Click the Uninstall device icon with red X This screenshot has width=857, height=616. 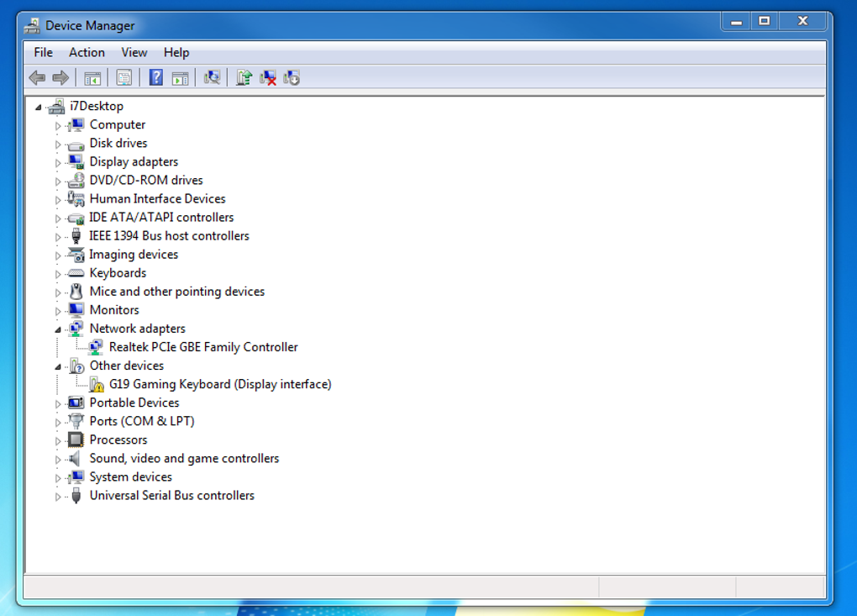point(268,77)
